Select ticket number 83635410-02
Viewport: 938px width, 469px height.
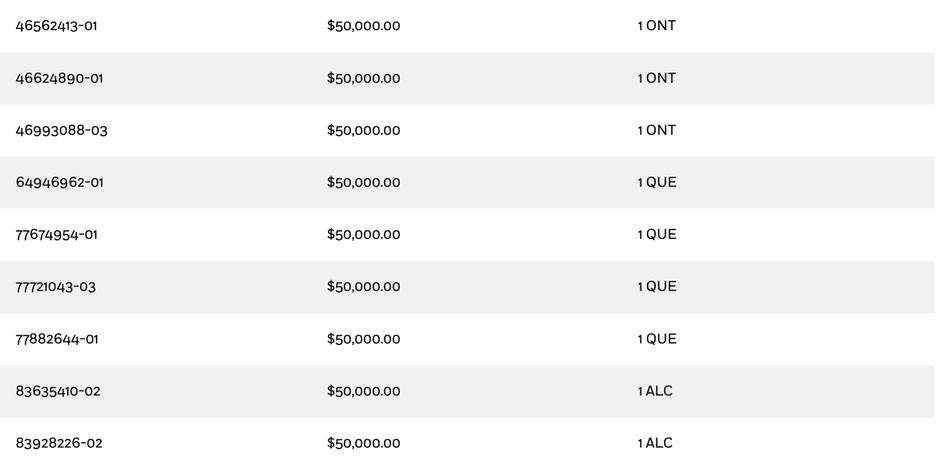coord(58,391)
